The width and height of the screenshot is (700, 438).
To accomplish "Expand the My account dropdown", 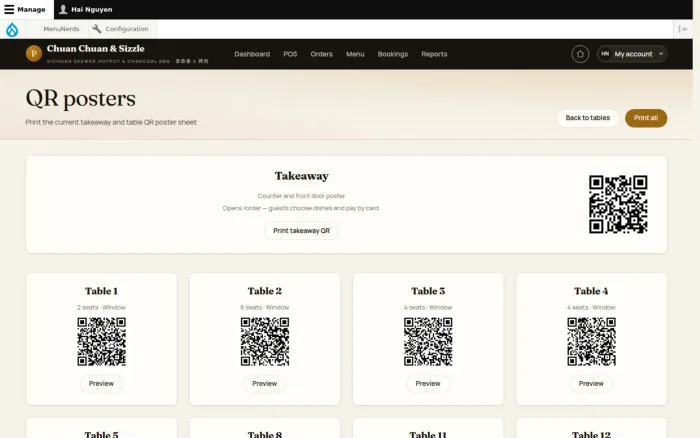I will 632,54.
